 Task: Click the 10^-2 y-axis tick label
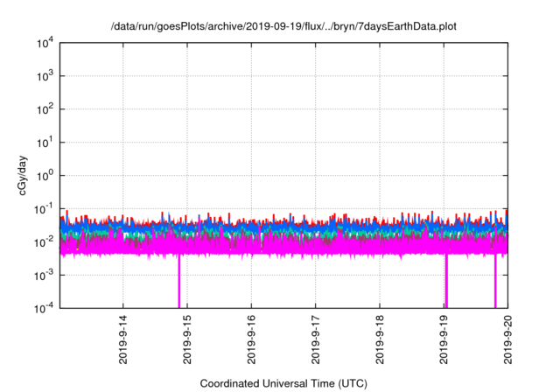click(44, 242)
